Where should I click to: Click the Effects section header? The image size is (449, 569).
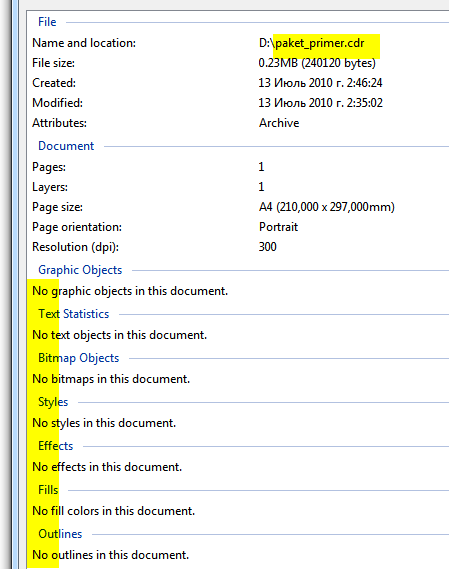tap(56, 446)
